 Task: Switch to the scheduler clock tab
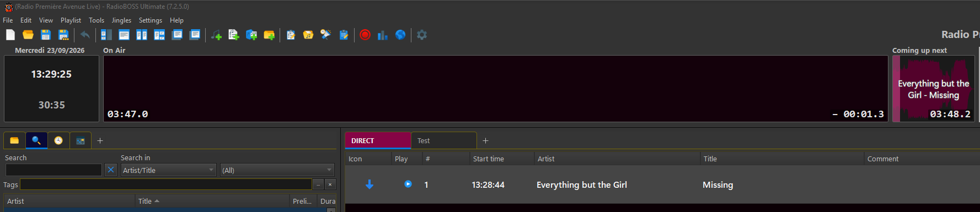(x=58, y=140)
